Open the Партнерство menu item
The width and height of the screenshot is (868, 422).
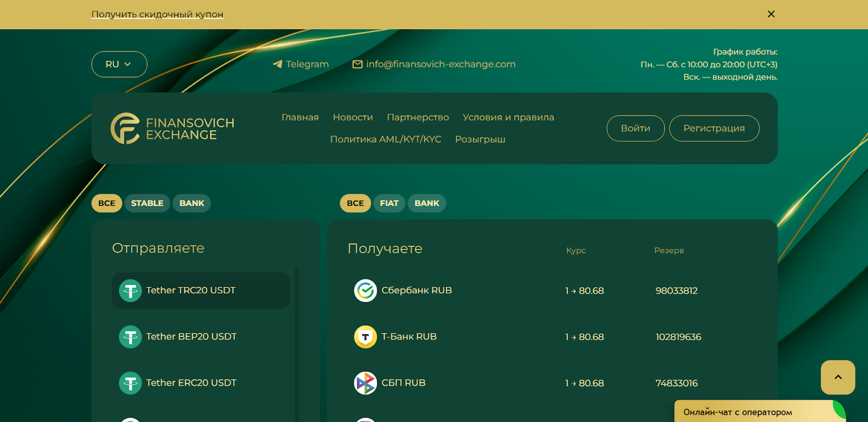(x=418, y=117)
